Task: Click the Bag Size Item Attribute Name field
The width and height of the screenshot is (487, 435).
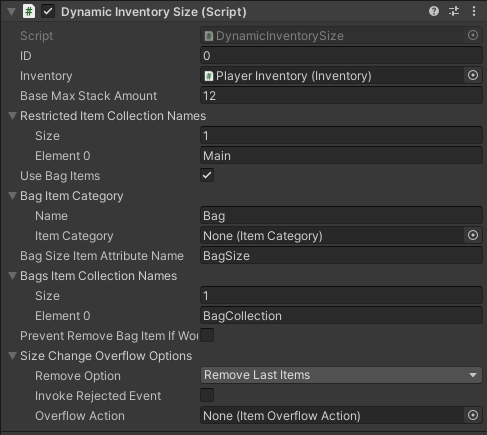Action: 341,256
